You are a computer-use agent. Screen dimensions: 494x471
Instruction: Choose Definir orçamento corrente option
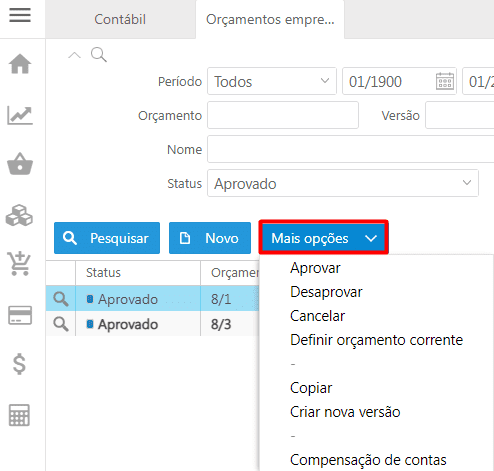[x=376, y=340]
